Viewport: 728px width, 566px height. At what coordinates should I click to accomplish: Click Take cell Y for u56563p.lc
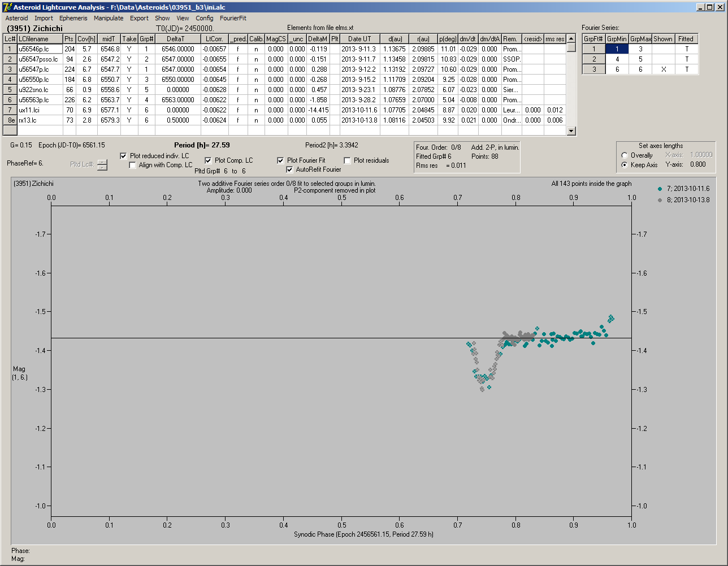click(x=129, y=100)
